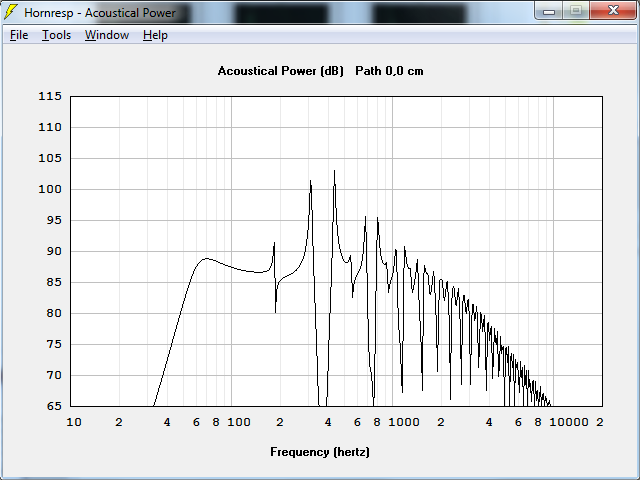
Task: Open the Window menu
Action: 107,35
